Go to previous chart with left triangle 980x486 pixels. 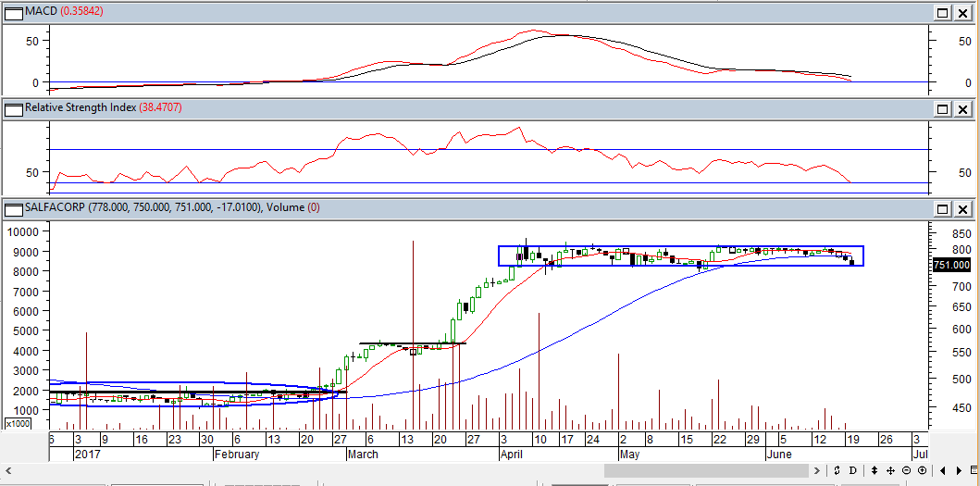[943, 470]
